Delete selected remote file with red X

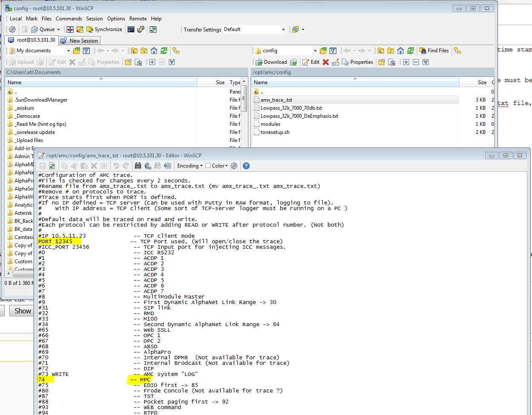click(x=326, y=62)
